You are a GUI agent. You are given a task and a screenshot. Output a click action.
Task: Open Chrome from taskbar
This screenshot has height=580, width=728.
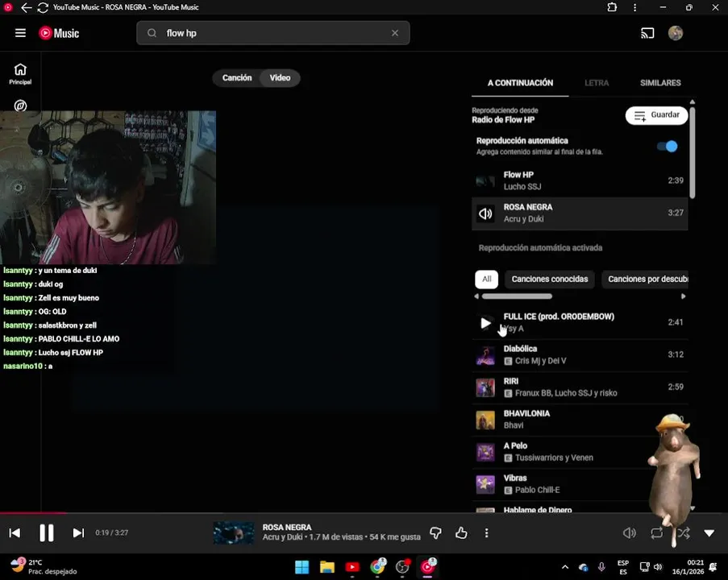click(x=377, y=566)
